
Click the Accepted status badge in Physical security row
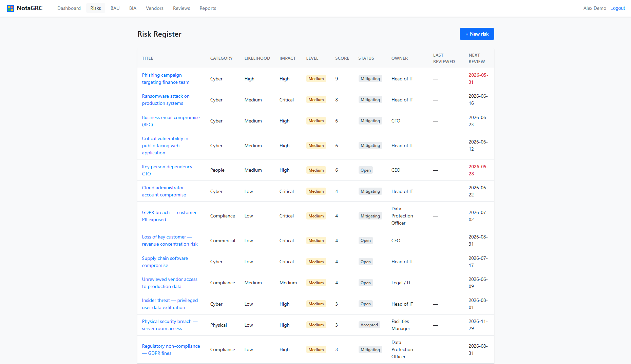(x=369, y=325)
